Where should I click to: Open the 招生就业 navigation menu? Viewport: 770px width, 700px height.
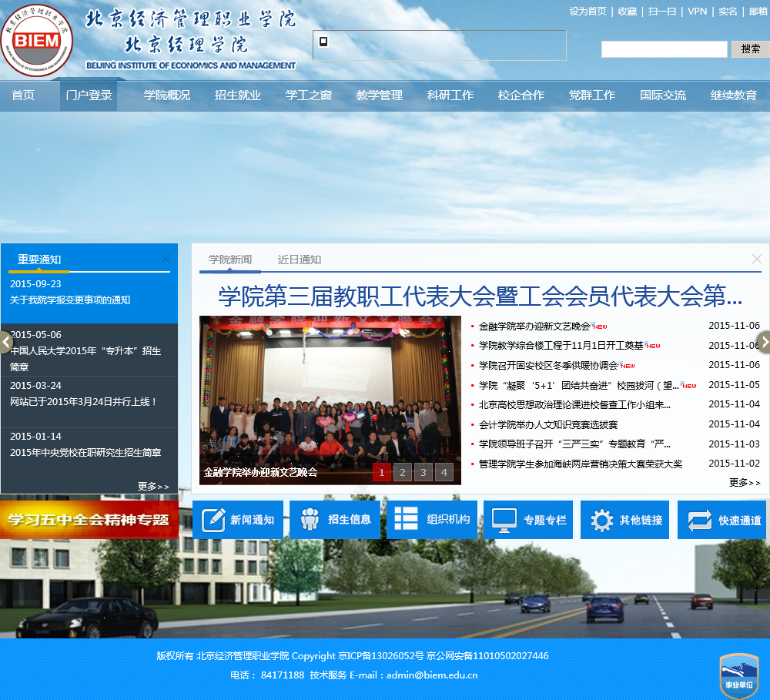point(238,95)
